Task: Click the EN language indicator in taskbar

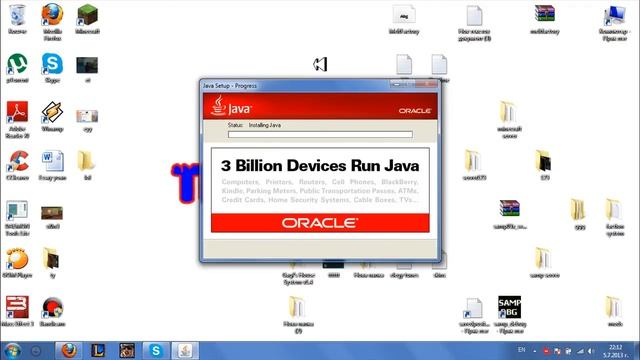Action: pyautogui.click(x=521, y=350)
